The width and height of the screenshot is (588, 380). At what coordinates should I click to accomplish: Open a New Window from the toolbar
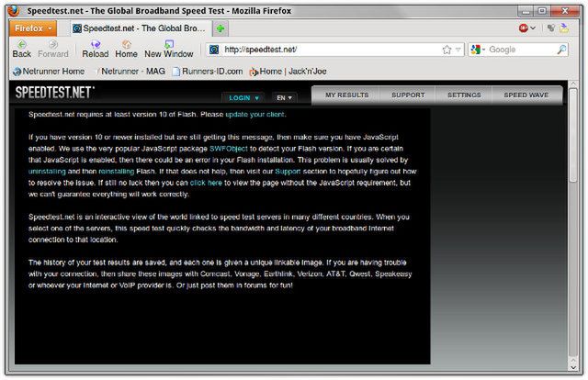[169, 49]
